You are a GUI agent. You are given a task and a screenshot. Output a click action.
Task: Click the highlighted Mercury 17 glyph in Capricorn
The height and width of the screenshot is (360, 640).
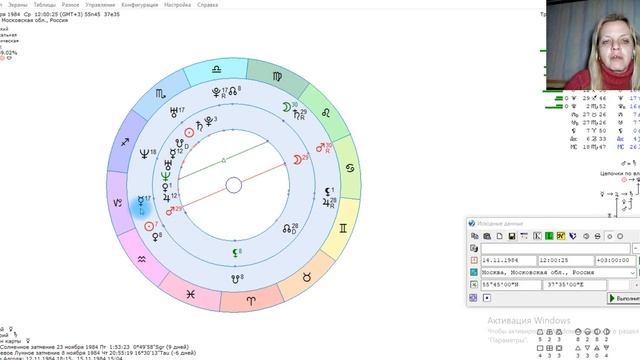coord(141,200)
